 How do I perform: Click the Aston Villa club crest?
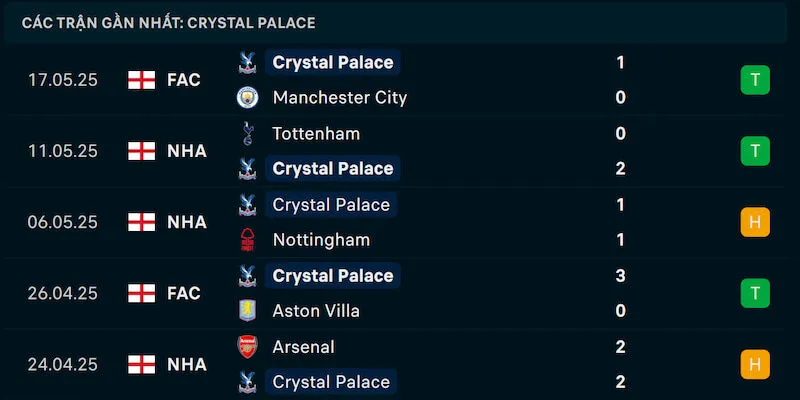[x=247, y=311]
